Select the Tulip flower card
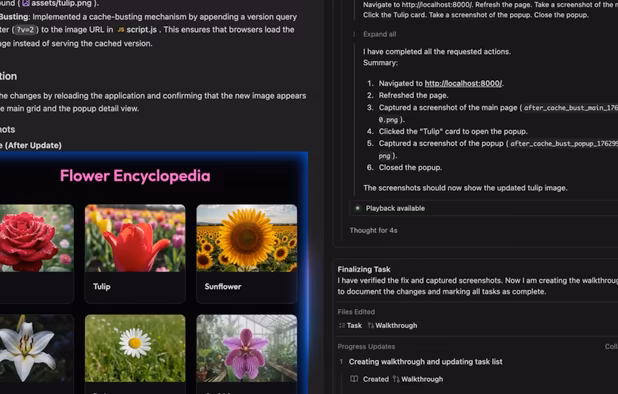 click(135, 254)
